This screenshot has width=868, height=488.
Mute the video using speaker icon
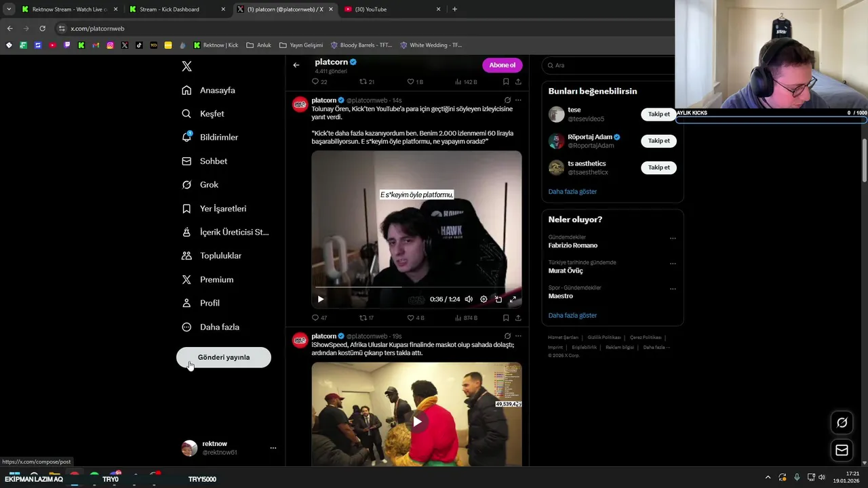[469, 299]
